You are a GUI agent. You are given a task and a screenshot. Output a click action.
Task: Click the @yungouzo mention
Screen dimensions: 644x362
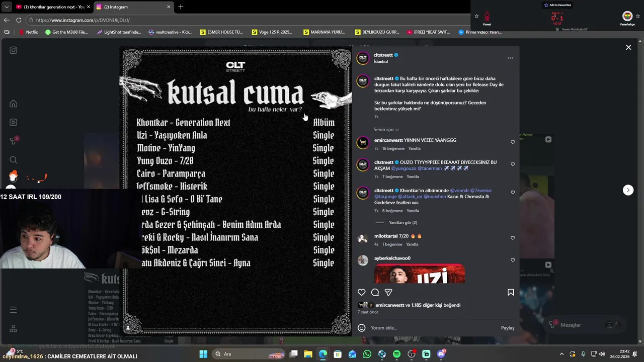point(404,168)
